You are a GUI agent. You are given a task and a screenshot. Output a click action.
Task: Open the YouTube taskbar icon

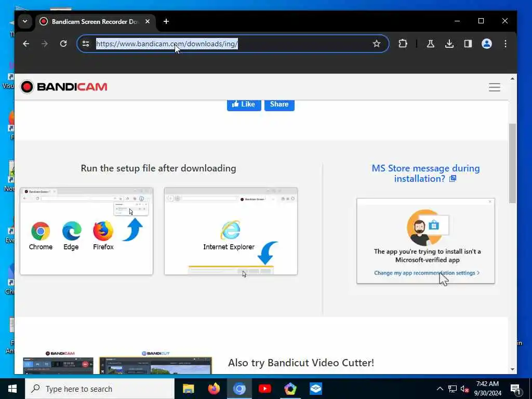pos(264,389)
